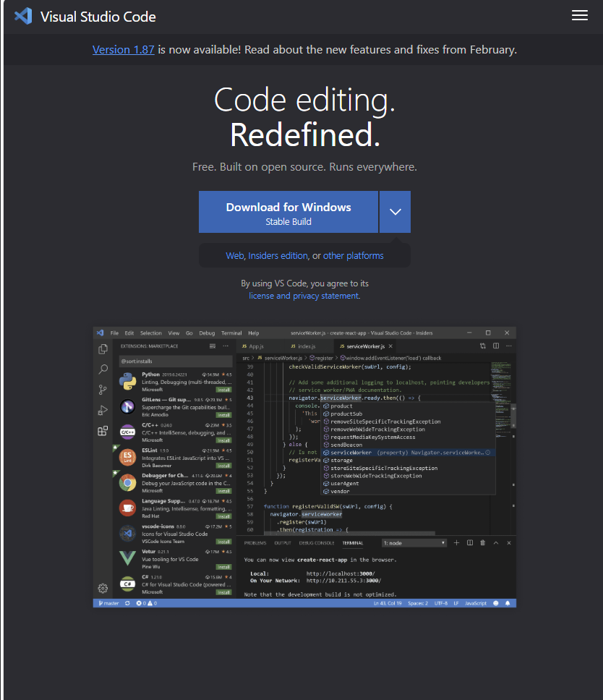Click the kill terminal trash icon

[482, 543]
